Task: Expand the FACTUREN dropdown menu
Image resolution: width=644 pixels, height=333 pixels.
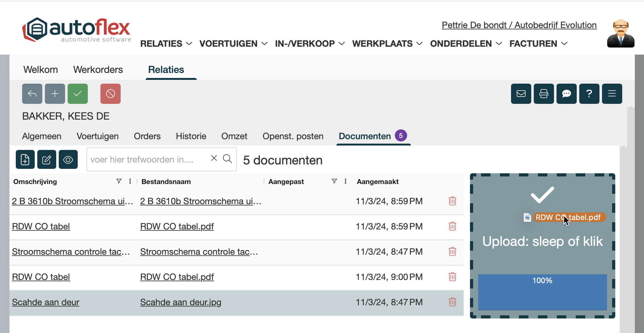Action: point(538,44)
